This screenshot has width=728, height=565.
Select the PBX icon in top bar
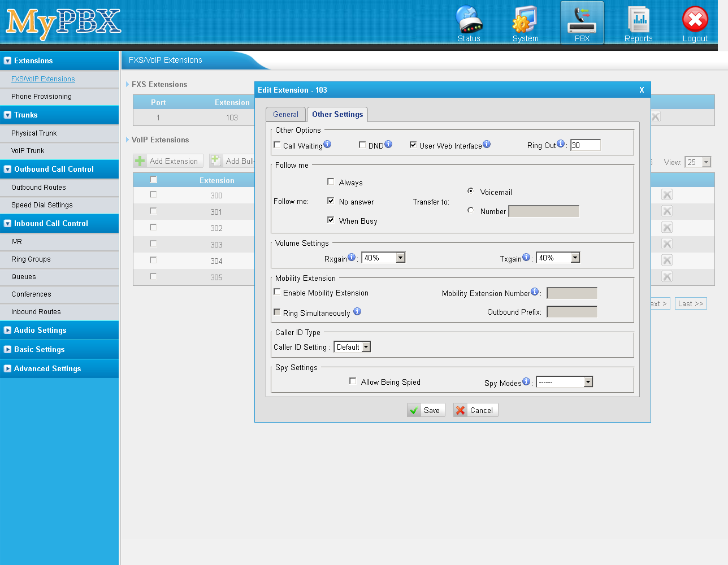click(x=582, y=23)
